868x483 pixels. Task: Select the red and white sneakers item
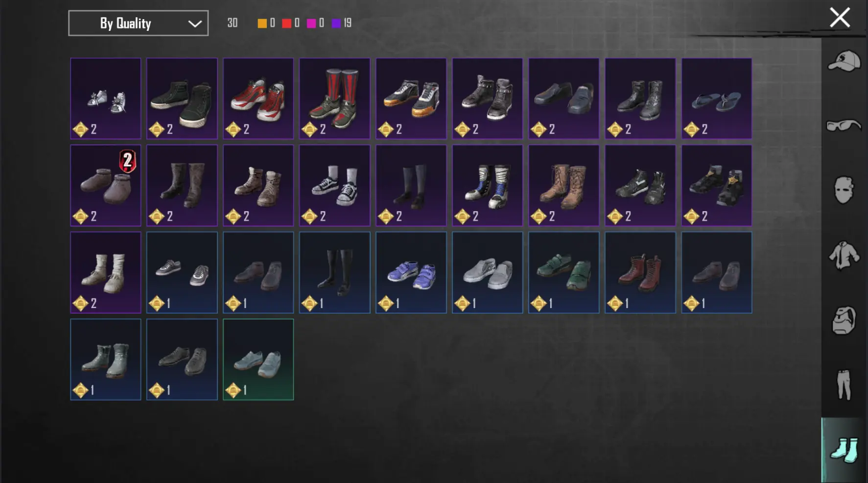(258, 98)
